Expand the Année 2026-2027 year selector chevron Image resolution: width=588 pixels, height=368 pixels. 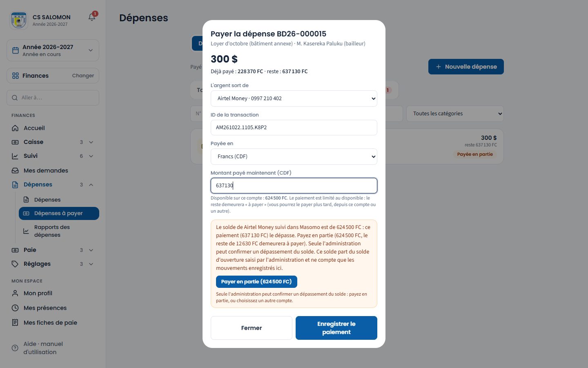(x=91, y=50)
